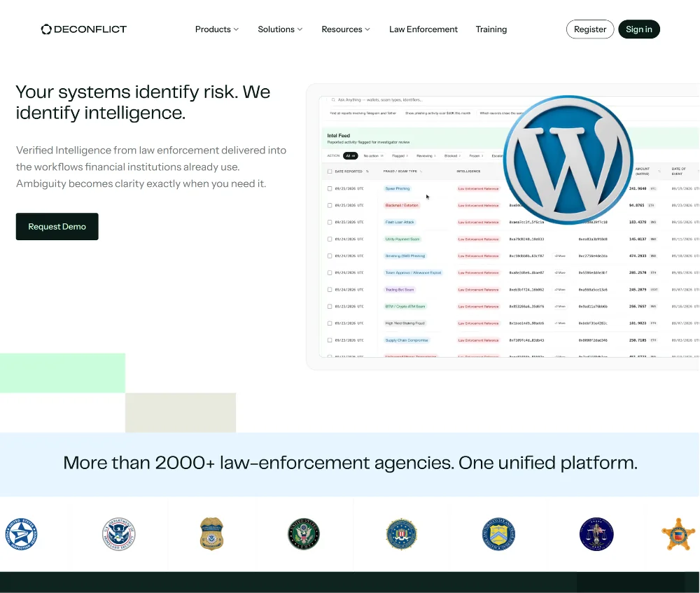Image resolution: width=700 pixels, height=593 pixels.
Task: Expand the Resources dropdown menu
Action: (346, 29)
